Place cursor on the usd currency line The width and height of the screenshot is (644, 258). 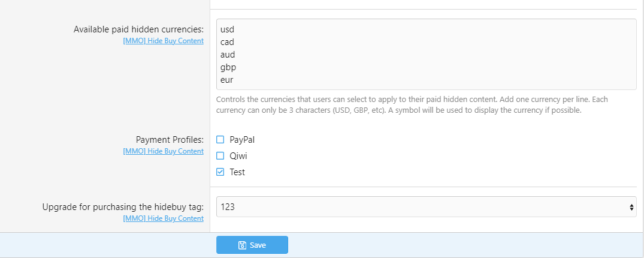coord(227,29)
